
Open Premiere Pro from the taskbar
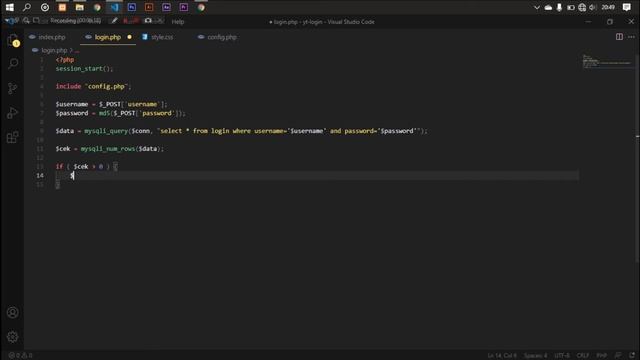(184, 7)
